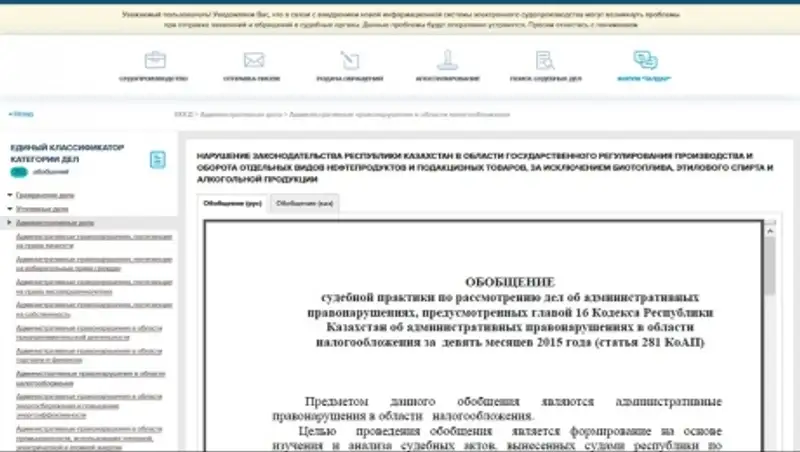
Task: Click the document scrollbar up arrow
Action: [770, 231]
